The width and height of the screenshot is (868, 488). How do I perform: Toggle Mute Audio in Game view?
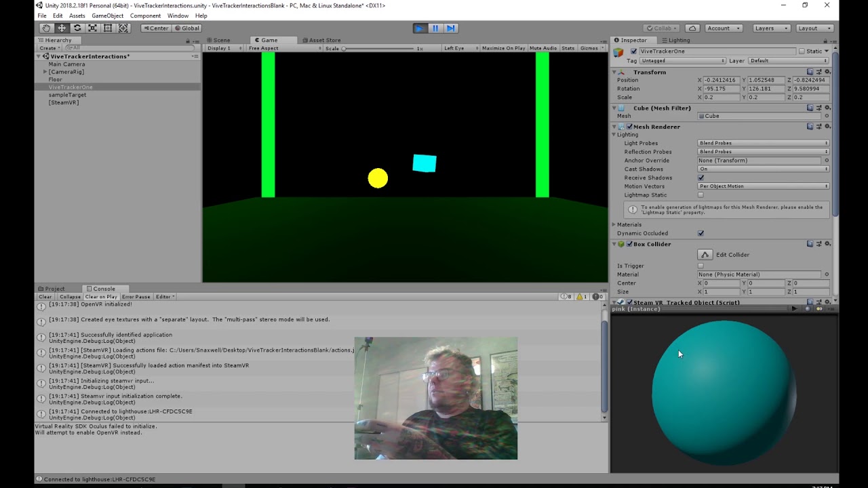[x=543, y=48]
